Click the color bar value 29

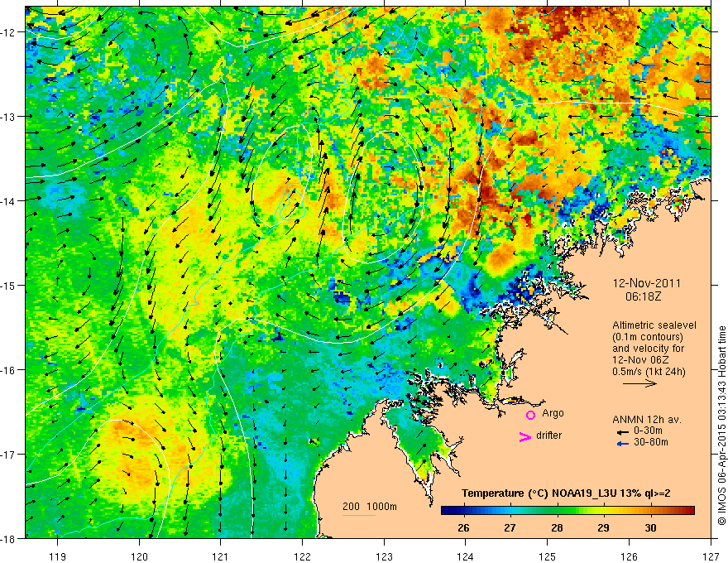click(604, 527)
